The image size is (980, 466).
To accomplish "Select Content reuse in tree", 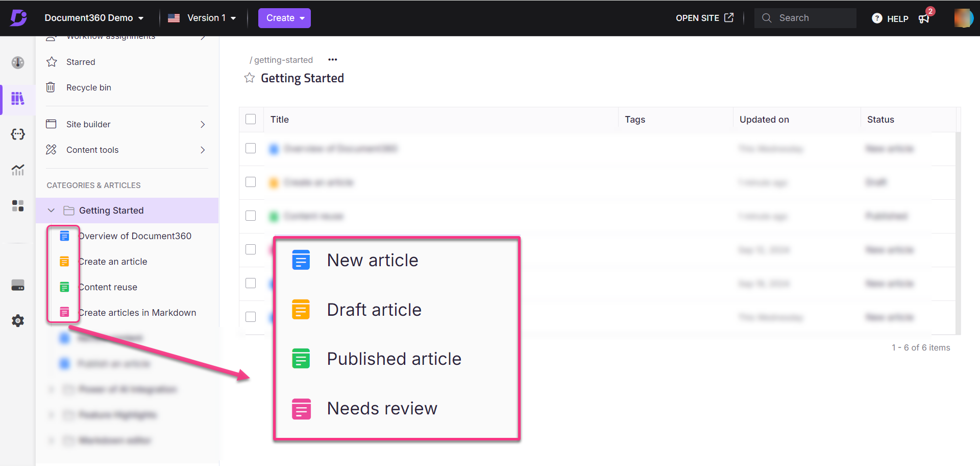I will pyautogui.click(x=108, y=287).
